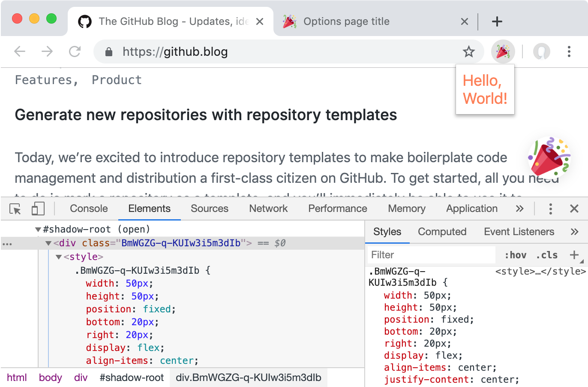The image size is (588, 387).
Task: Collapse the style element tree node
Action: [x=59, y=257]
